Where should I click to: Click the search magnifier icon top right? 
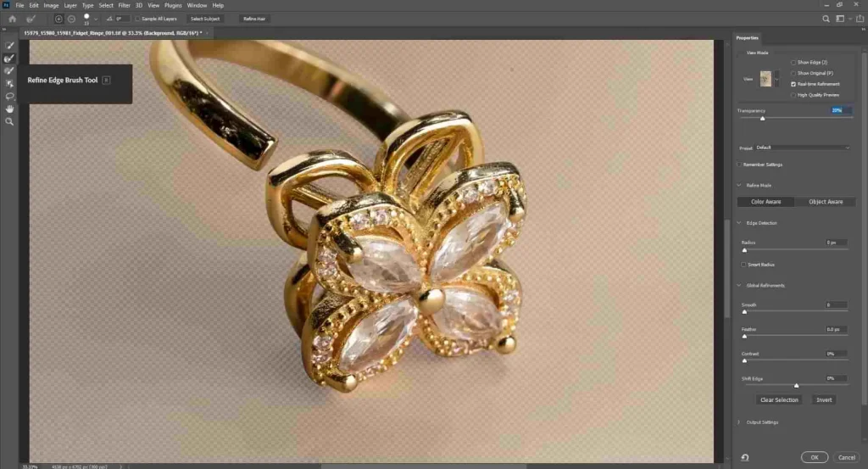tap(826, 19)
